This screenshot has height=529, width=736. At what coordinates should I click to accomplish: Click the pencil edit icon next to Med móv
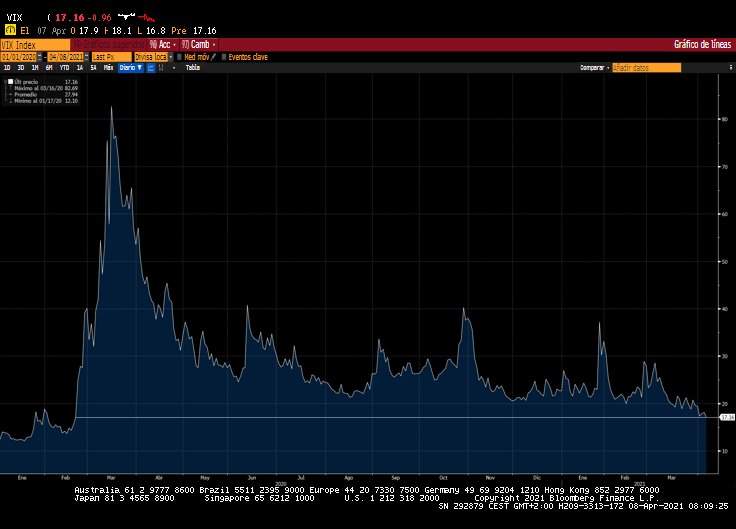214,57
